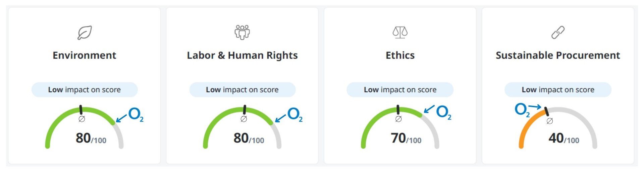Click the Ethics balance scale icon
Image resolution: width=644 pixels, height=170 pixels.
point(400,33)
